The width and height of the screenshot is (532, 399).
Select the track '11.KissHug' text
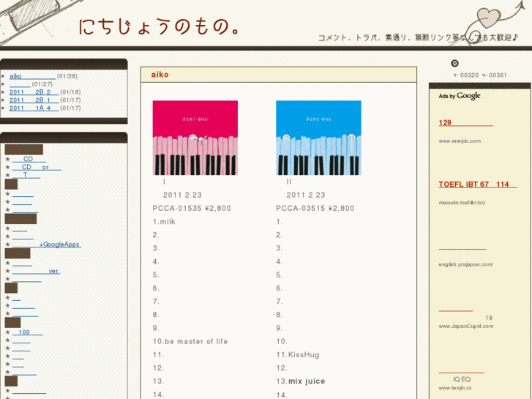(x=298, y=355)
